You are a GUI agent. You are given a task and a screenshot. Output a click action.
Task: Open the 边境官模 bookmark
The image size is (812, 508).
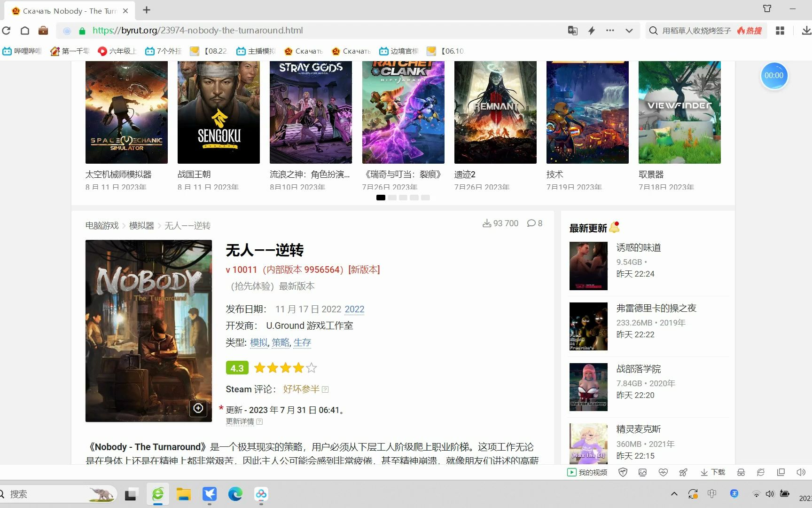[x=398, y=51]
